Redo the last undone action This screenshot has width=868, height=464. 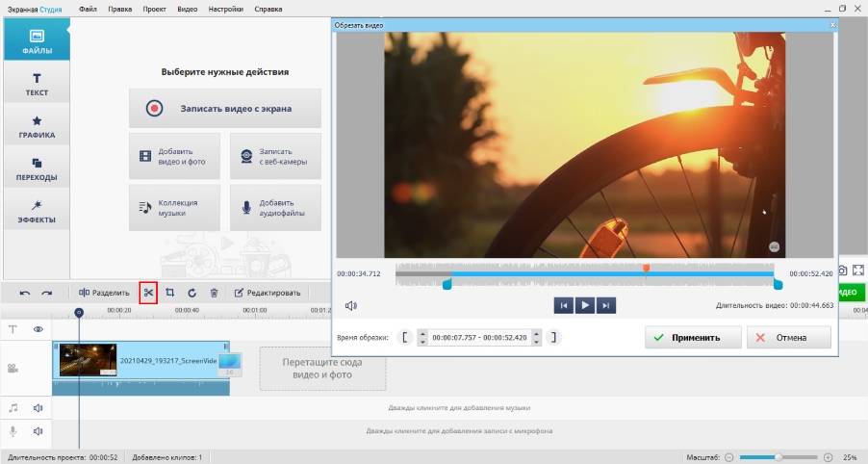(x=46, y=293)
